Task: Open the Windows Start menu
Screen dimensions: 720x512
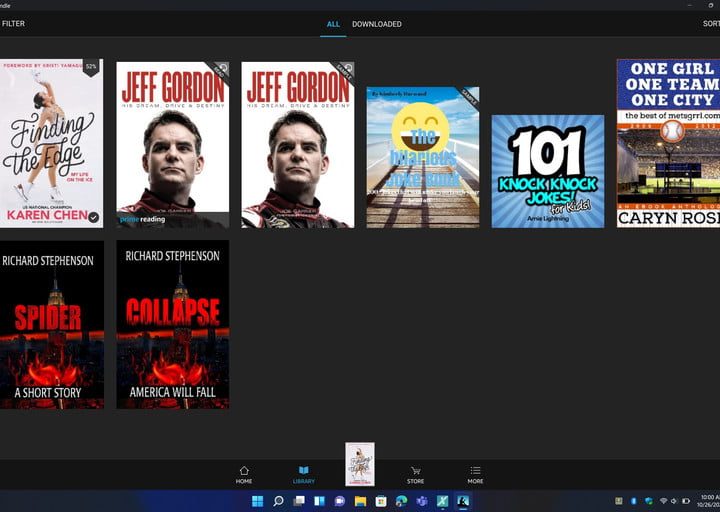Action: [x=258, y=501]
